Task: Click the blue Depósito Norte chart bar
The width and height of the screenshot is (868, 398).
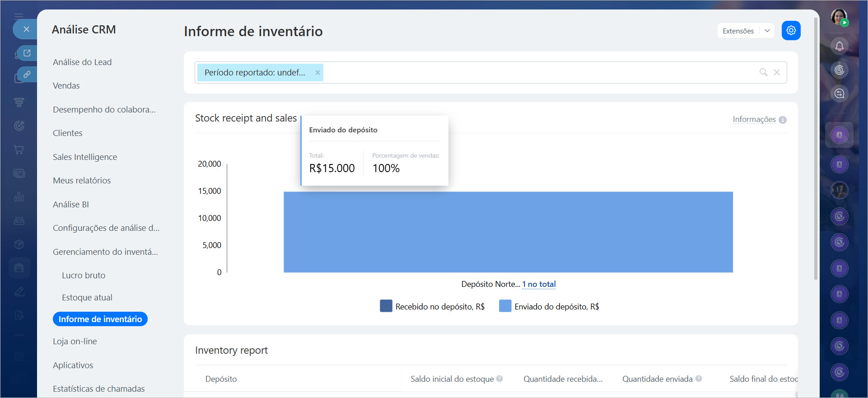Action: [x=508, y=232]
